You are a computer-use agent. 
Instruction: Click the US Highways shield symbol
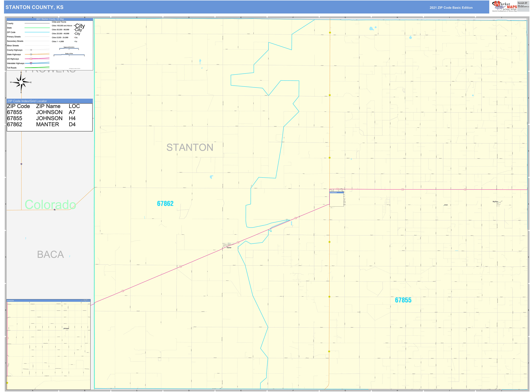[31, 59]
